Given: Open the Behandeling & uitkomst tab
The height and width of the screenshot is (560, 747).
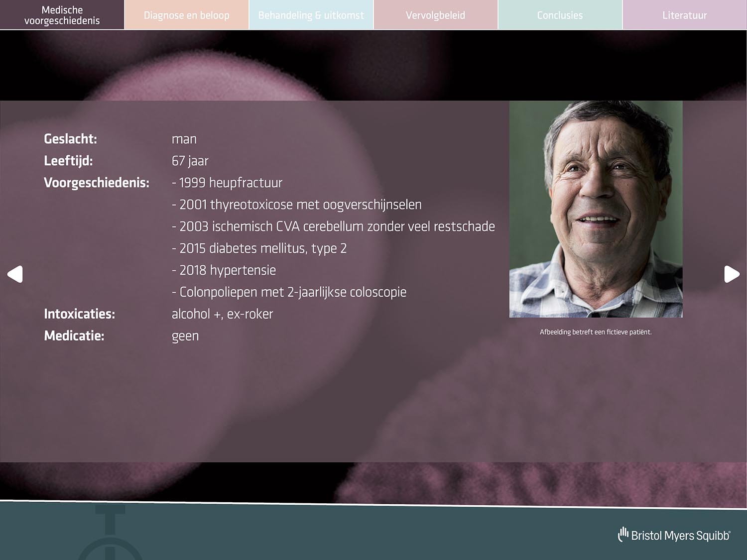Looking at the screenshot, I should pos(311,15).
